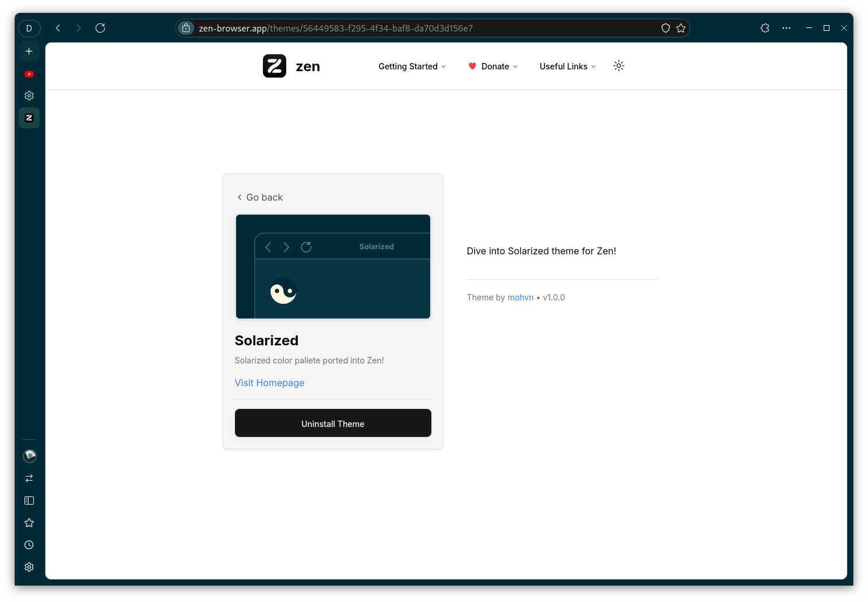Click the profile avatar in the title bar
Image resolution: width=868 pixels, height=602 pixels.
click(29, 28)
